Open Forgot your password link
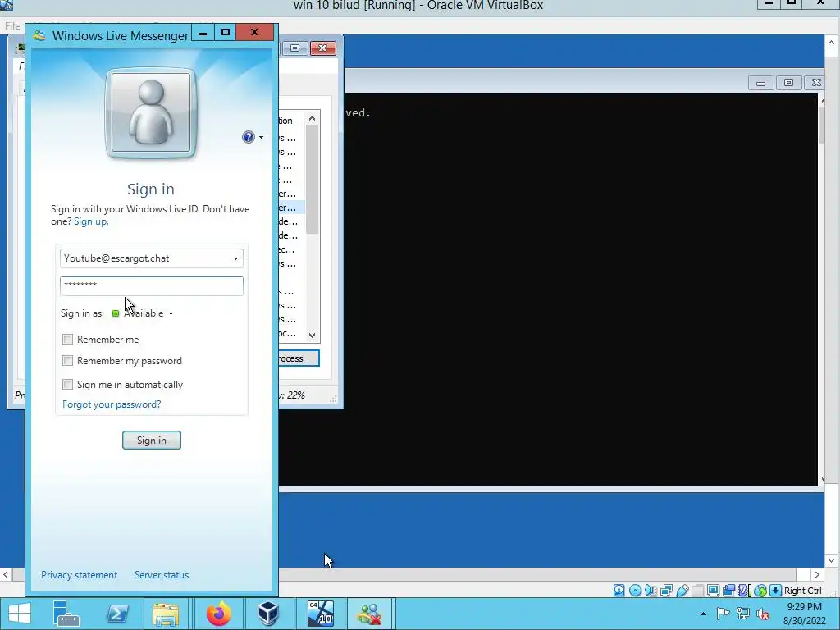 [x=112, y=404]
